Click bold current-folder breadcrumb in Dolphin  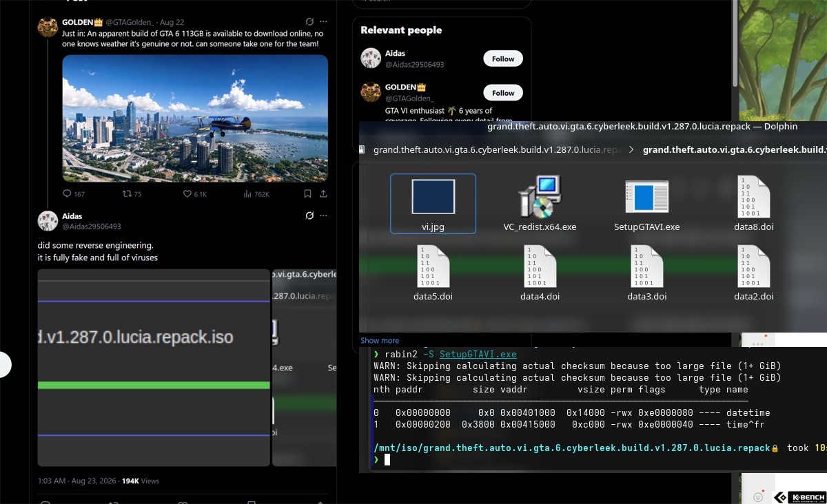point(734,149)
